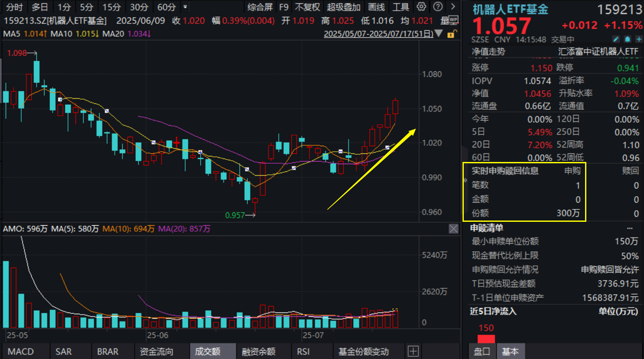Click the F9 button

[x=283, y=7]
